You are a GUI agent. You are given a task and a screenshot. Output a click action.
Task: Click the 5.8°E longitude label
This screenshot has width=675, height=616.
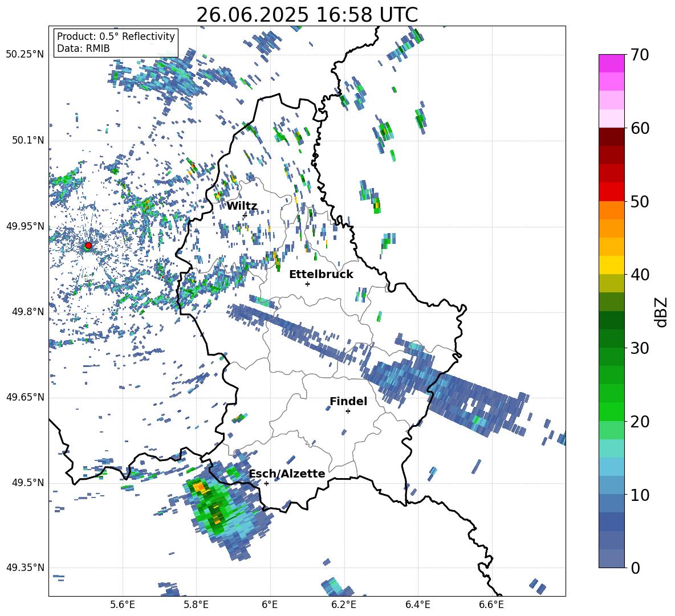(196, 605)
